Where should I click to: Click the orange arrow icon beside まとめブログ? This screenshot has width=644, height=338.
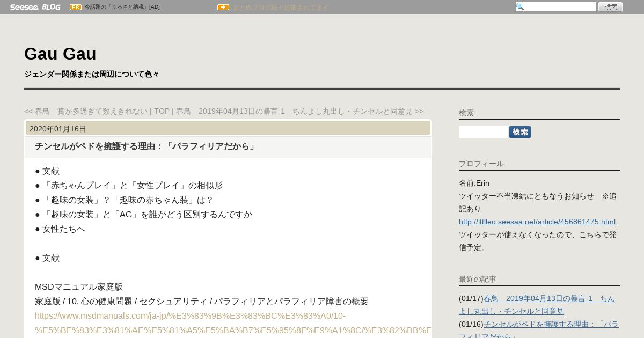click(223, 8)
